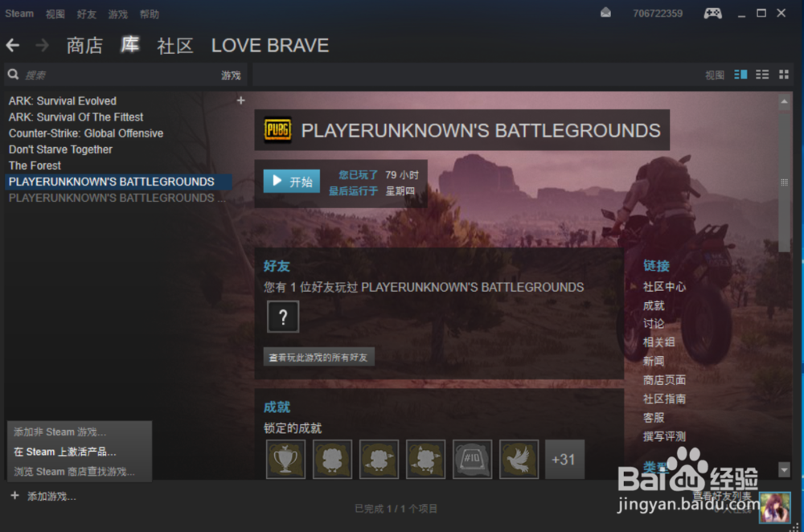Switch to grid view icon
This screenshot has width=804, height=532.
point(783,75)
